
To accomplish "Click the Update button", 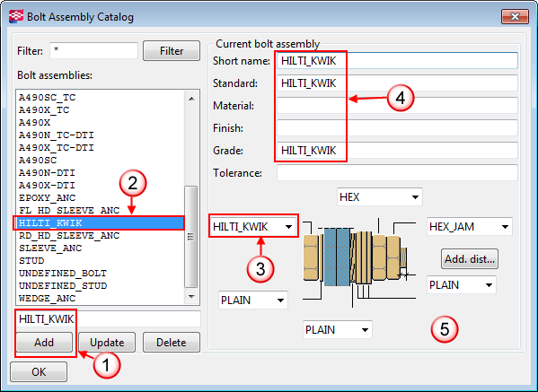I will click(107, 343).
